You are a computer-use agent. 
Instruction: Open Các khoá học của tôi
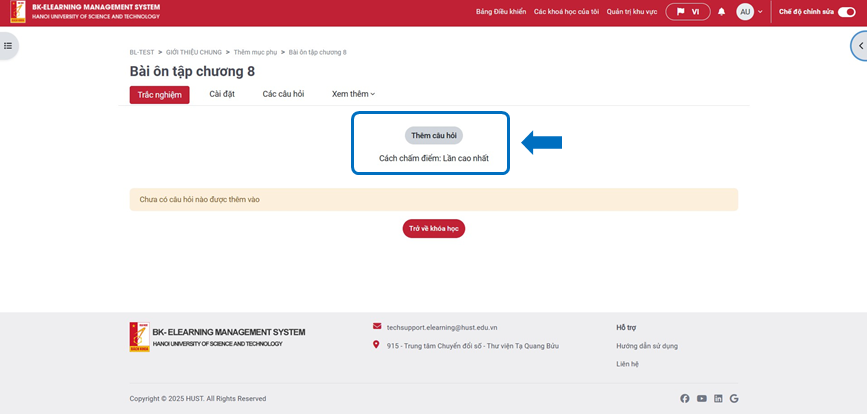[x=566, y=12]
